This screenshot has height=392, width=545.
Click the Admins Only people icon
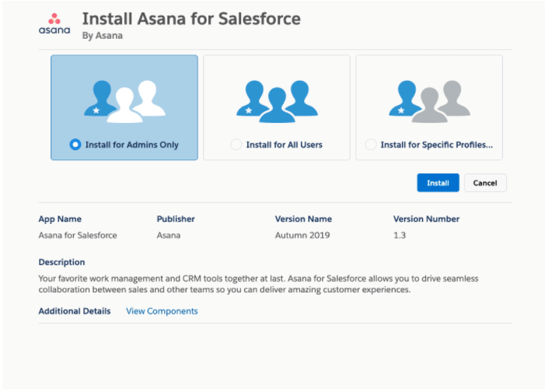click(x=124, y=100)
